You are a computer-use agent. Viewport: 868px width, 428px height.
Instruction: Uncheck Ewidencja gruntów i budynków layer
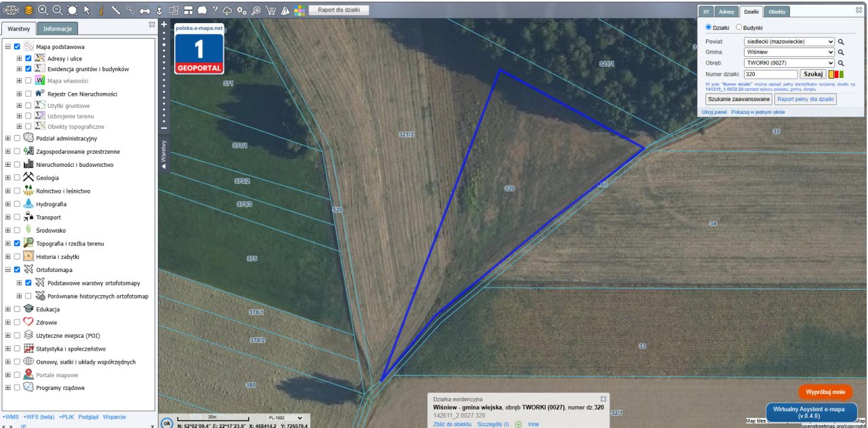coord(28,69)
